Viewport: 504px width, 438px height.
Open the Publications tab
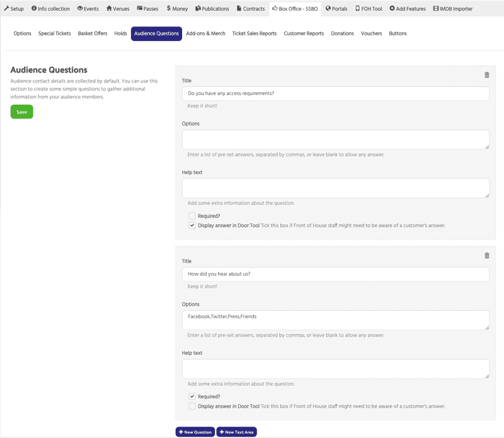coord(212,9)
